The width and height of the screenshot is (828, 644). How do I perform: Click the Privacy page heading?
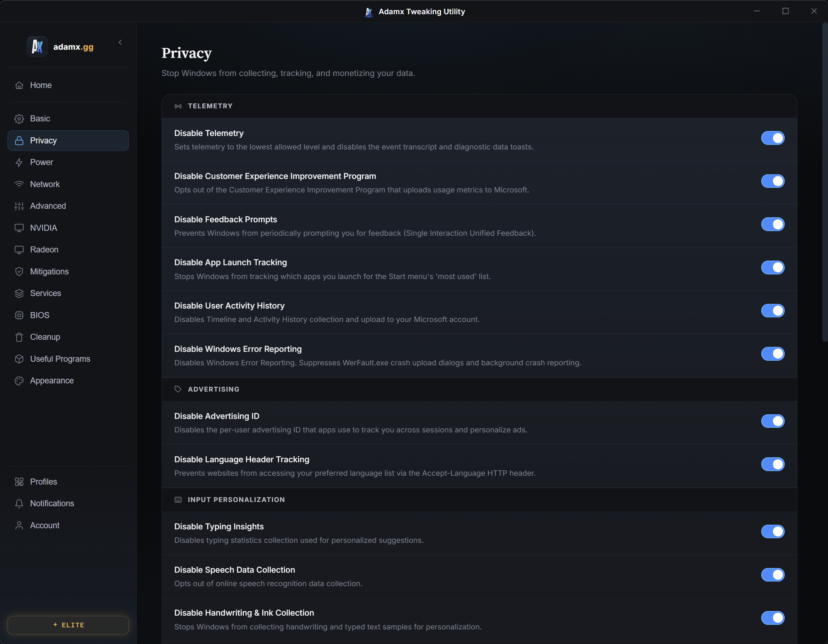(x=186, y=53)
